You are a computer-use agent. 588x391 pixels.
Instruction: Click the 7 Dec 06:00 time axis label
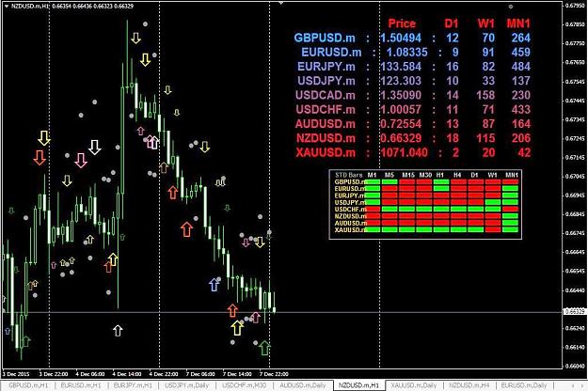[x=200, y=374]
